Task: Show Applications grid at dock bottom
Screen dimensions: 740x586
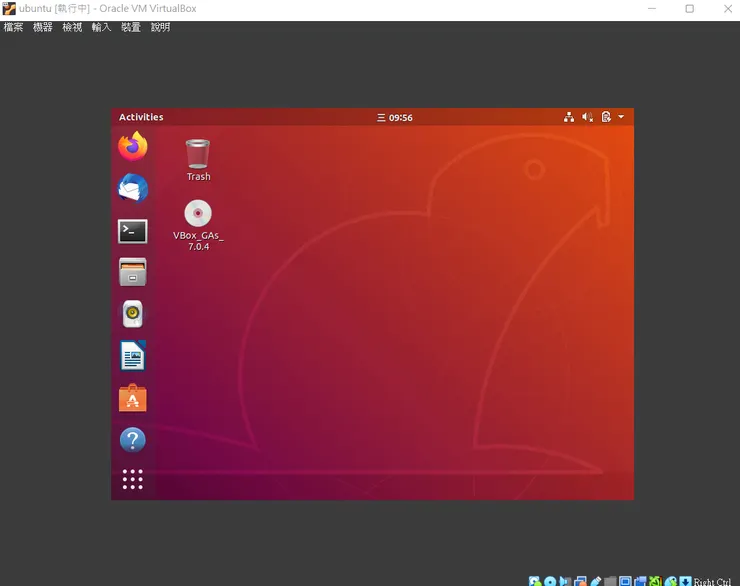Action: (132, 480)
